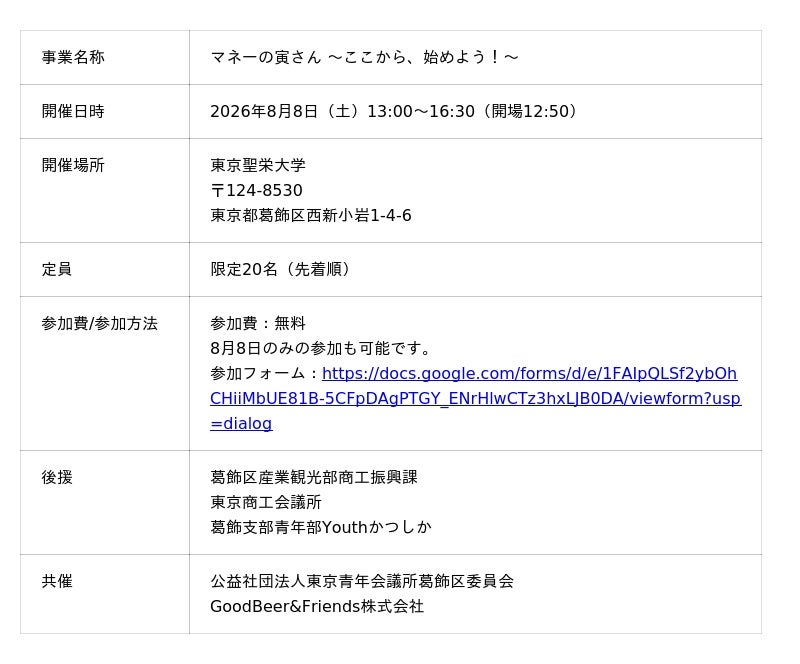Image resolution: width=800 pixels, height=664 pixels.
Task: Click the venue name 東京聖栄大学
Action: (258, 165)
